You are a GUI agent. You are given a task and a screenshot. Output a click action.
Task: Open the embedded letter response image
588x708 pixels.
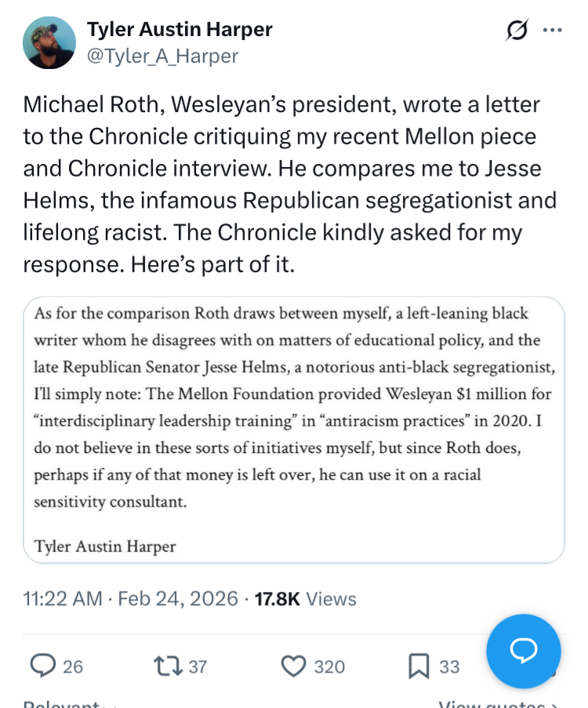(294, 430)
